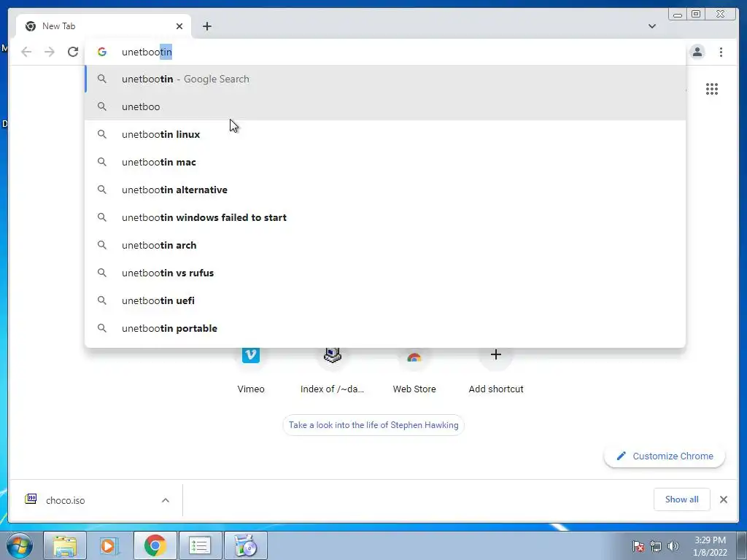Select the 'unetbootin - Google Search' suggestion
747x560 pixels.
(385, 79)
